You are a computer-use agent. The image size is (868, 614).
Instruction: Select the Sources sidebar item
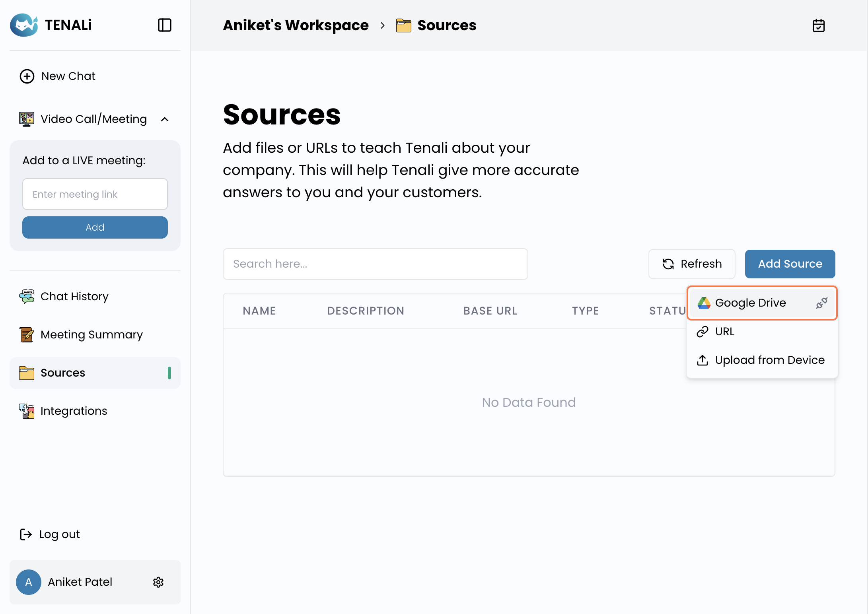pyautogui.click(x=63, y=373)
